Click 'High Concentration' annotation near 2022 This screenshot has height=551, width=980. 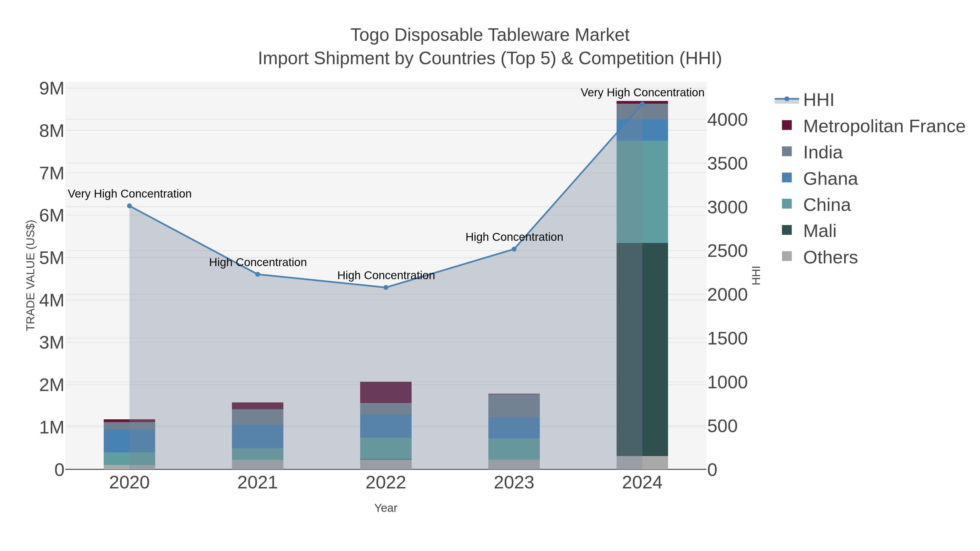click(x=386, y=275)
